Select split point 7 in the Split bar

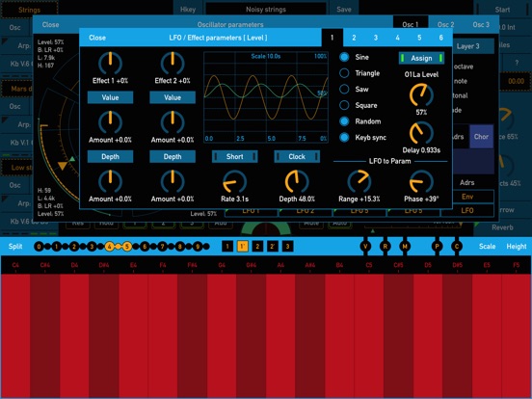click(162, 247)
